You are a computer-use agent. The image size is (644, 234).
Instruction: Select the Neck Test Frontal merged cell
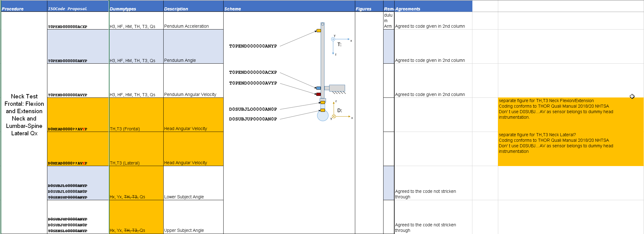24,115
